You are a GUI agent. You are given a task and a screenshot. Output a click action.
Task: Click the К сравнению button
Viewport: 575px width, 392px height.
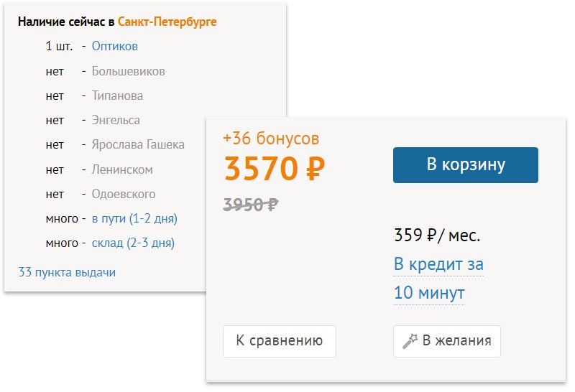point(280,341)
